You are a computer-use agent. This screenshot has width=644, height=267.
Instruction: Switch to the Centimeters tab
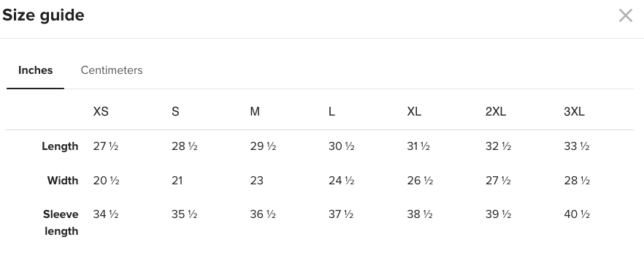[x=112, y=70]
